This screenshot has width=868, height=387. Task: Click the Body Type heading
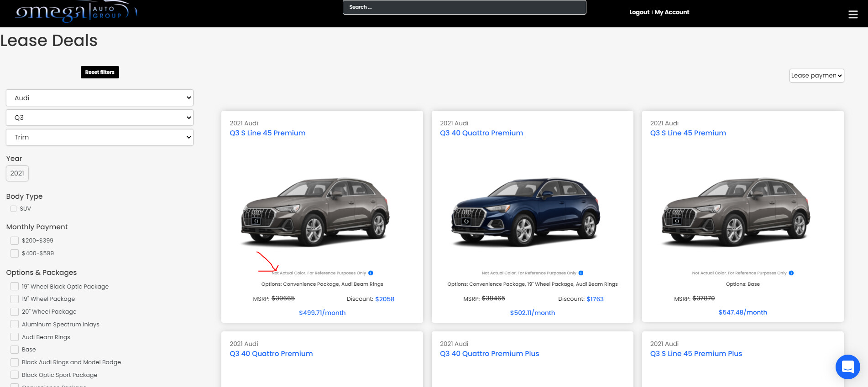pyautogui.click(x=24, y=196)
